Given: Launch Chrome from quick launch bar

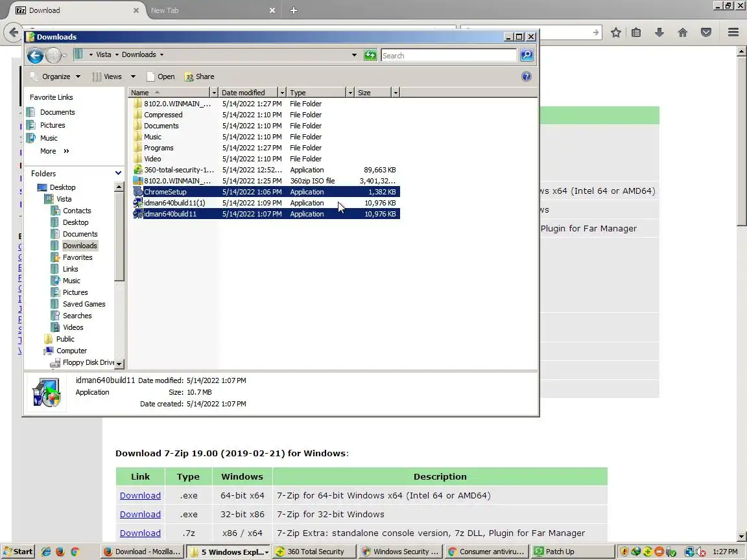Looking at the screenshot, I should 75,552.
